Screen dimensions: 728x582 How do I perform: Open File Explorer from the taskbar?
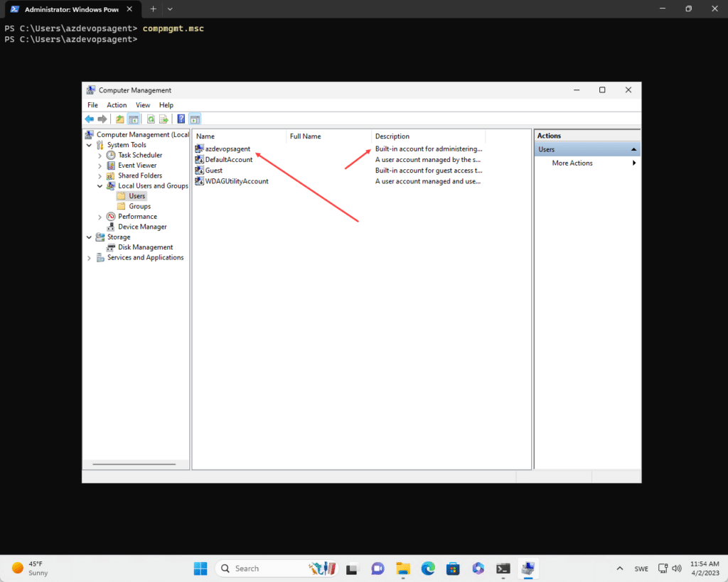pos(403,568)
